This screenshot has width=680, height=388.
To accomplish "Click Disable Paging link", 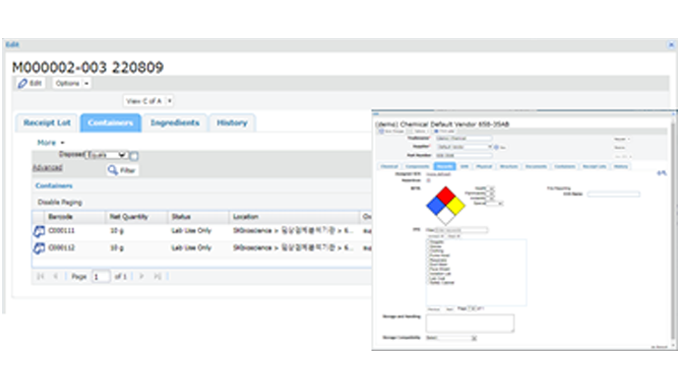I will tap(60, 202).
